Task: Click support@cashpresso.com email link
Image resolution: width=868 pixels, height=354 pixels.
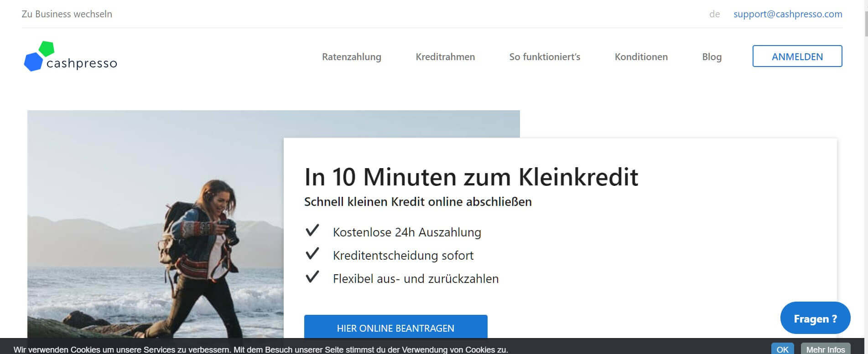Action: click(x=788, y=14)
